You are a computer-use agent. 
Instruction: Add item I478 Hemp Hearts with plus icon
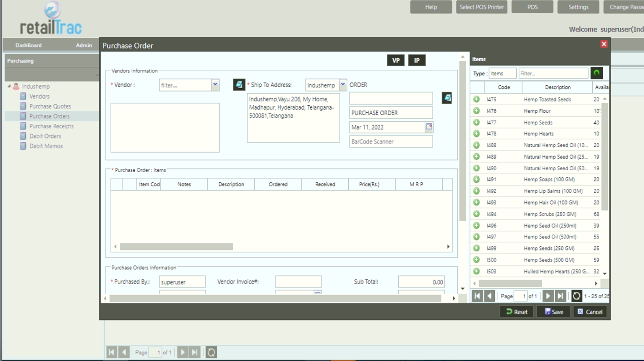click(x=476, y=134)
